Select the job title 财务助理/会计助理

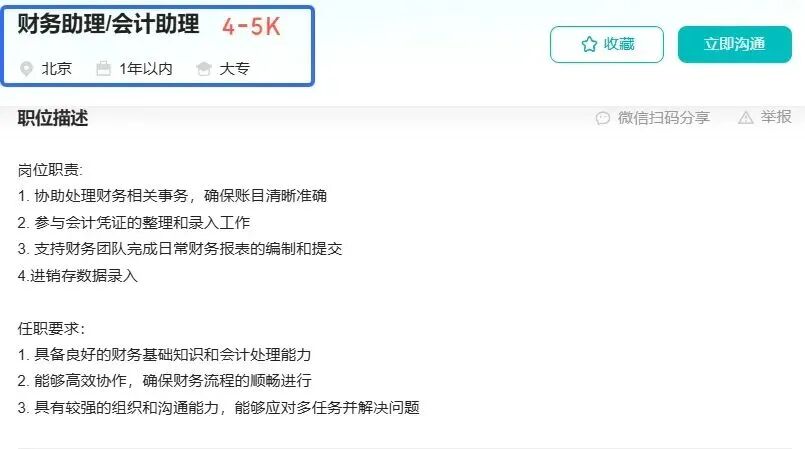point(108,24)
